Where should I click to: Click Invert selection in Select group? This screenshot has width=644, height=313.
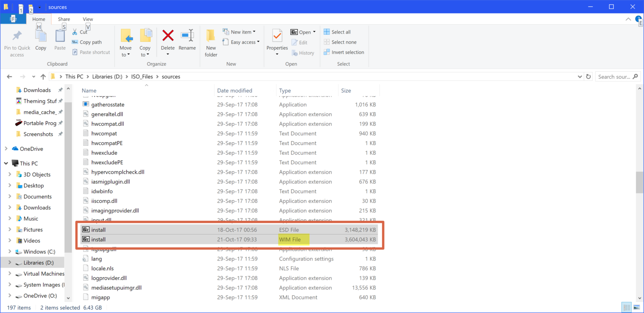(343, 52)
